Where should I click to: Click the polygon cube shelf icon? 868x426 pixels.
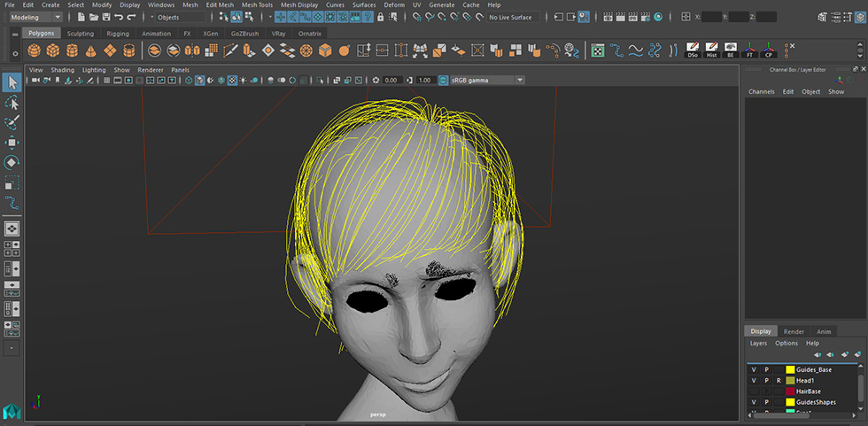[53, 50]
